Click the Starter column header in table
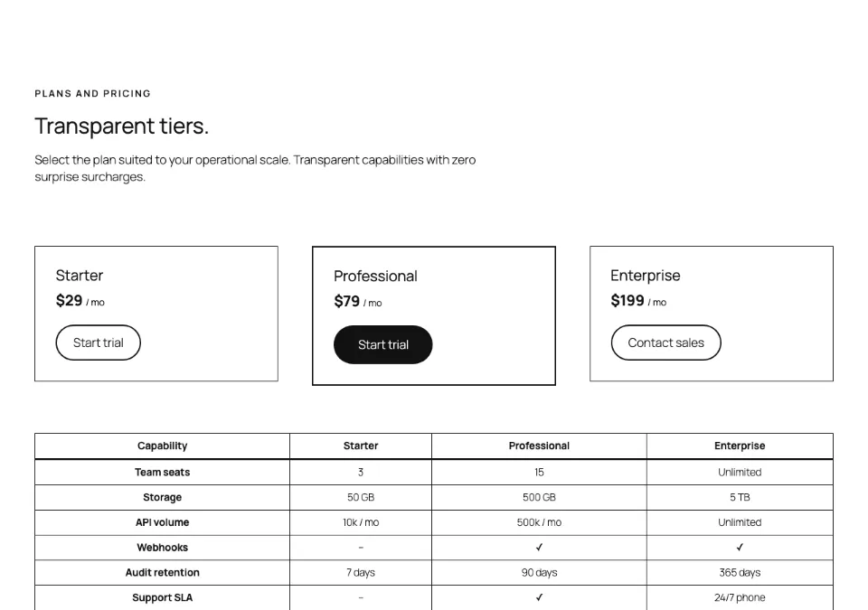The image size is (868, 610). pyautogui.click(x=361, y=446)
